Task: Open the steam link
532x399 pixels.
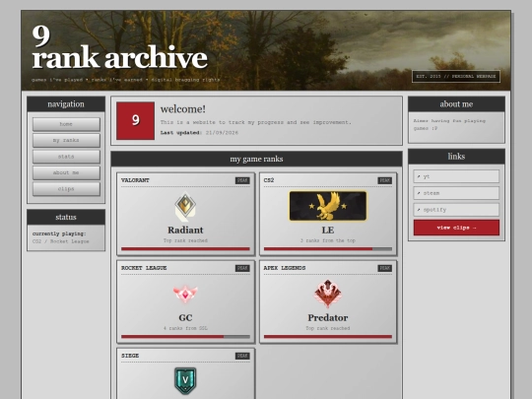Action: click(x=456, y=193)
